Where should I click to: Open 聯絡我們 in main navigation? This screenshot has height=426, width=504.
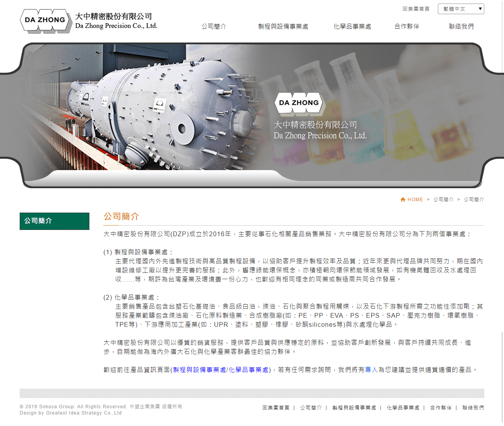pos(461,26)
